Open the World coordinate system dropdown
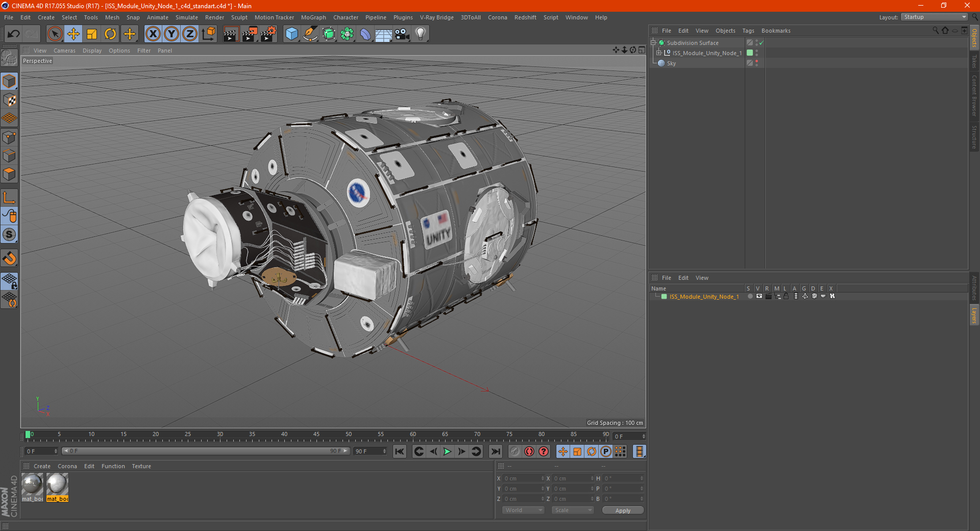 coord(523,510)
